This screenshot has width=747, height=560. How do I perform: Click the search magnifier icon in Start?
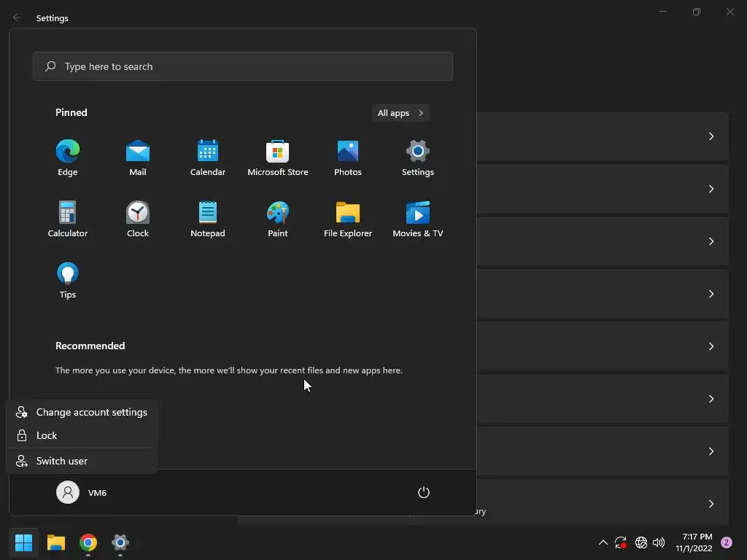pos(50,66)
